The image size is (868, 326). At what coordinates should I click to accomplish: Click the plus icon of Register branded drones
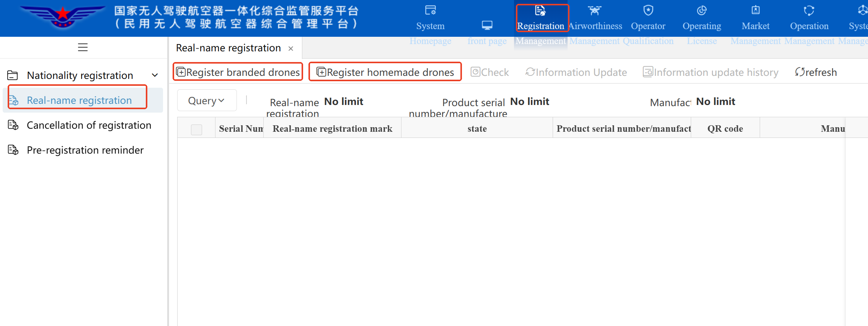[x=181, y=72]
